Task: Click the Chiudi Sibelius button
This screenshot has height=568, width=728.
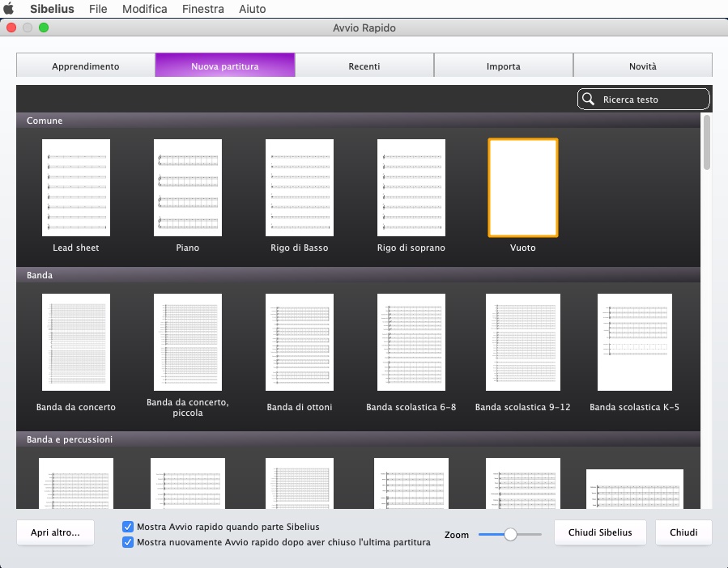Action: coord(600,532)
